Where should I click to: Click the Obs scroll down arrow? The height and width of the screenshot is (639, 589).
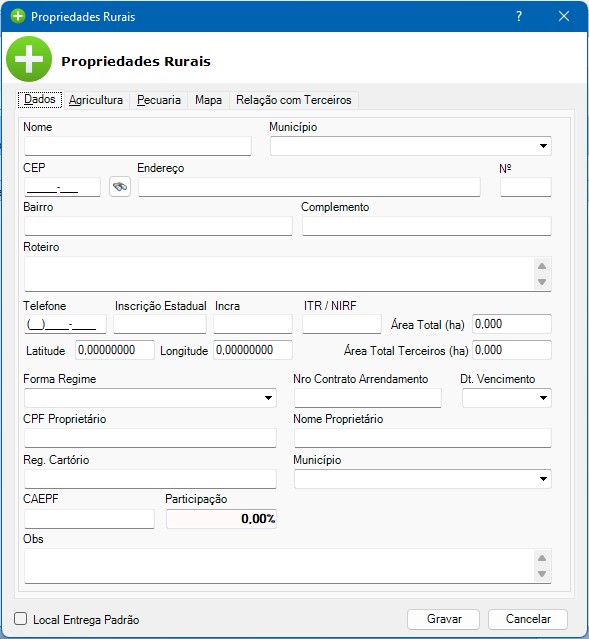542,574
